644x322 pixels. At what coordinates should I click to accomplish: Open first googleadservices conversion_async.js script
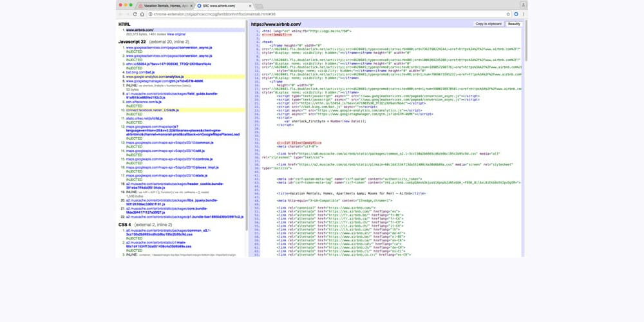(169, 48)
